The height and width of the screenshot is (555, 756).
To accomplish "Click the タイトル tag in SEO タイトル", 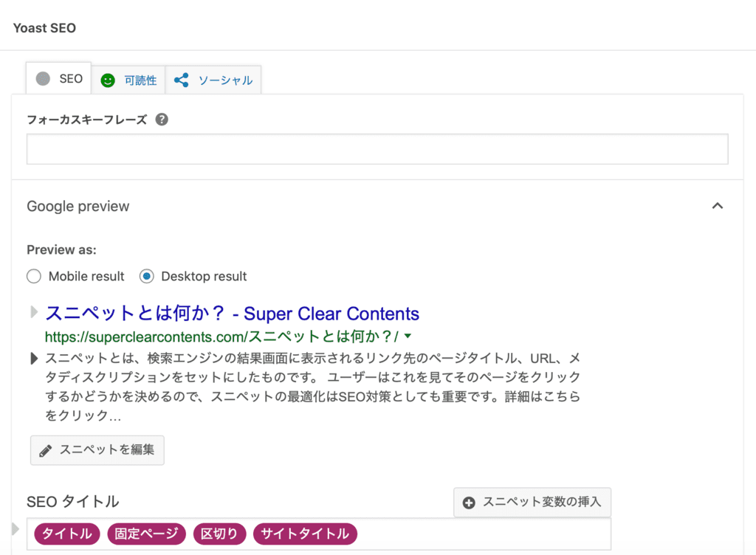I will coord(66,534).
